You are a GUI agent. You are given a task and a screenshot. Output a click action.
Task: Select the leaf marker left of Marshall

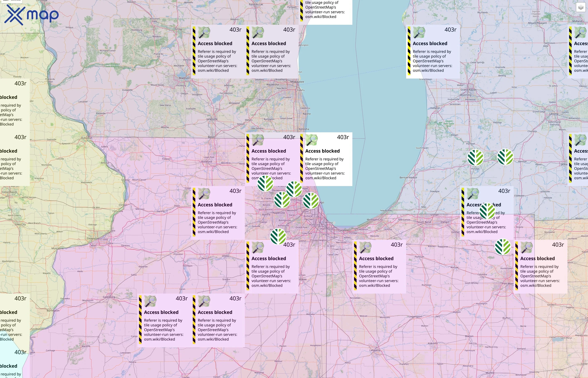[x=505, y=157]
